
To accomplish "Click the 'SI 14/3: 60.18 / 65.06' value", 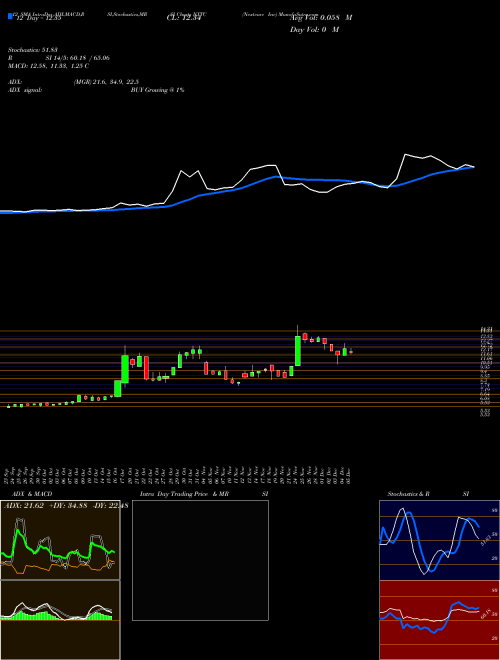I will pyautogui.click(x=78, y=58).
